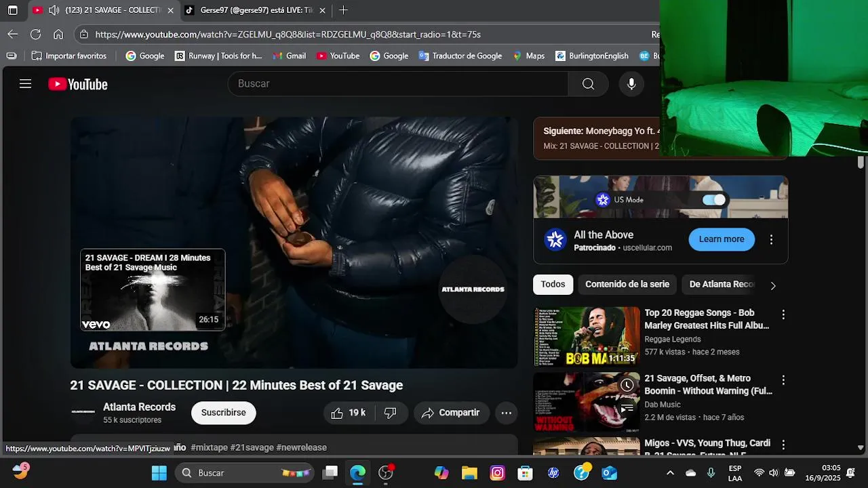Open the tab actions menu icon
This screenshot has height=488, width=868.
click(12, 10)
